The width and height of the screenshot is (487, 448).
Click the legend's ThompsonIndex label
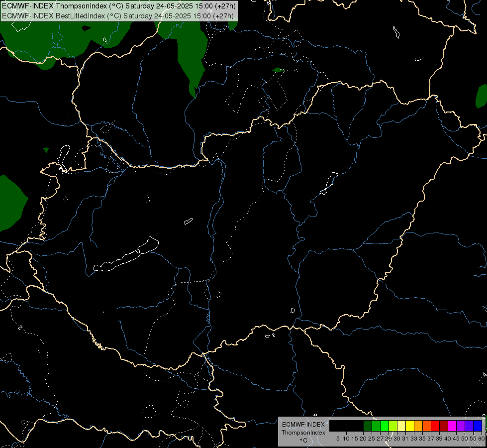pos(303,433)
